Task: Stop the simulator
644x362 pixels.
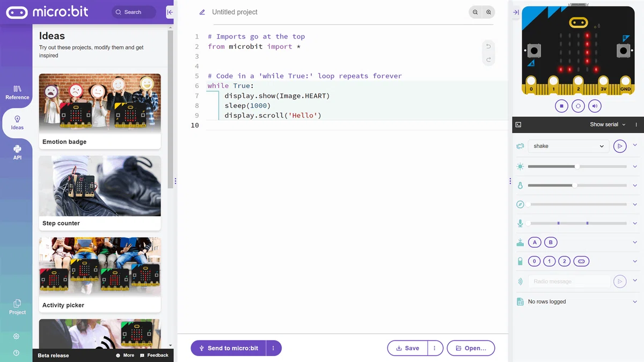Action: [561, 106]
